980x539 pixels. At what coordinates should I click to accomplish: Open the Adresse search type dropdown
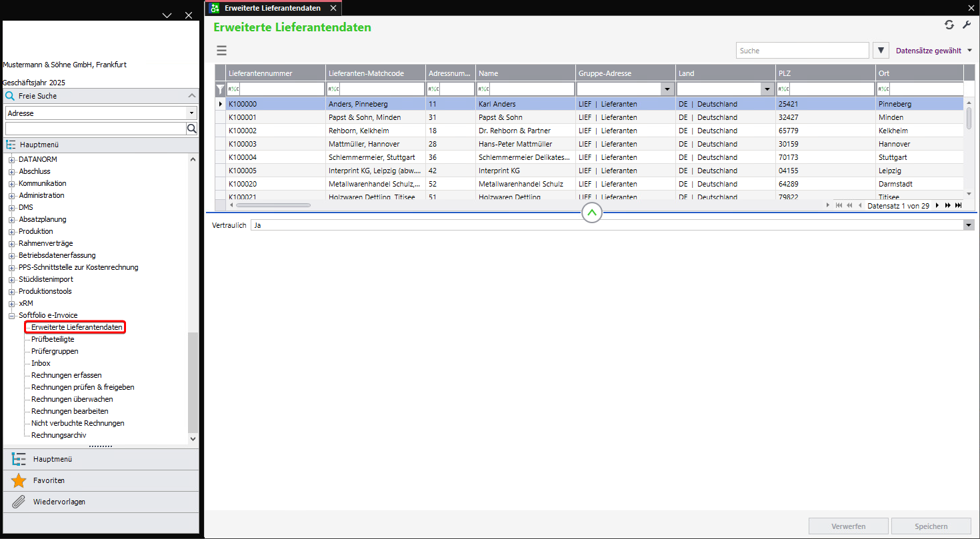point(192,113)
